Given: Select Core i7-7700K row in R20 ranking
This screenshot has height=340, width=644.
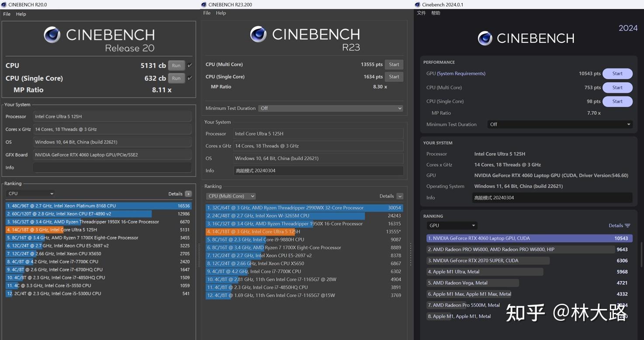Looking at the screenshot, I should click(x=98, y=262).
